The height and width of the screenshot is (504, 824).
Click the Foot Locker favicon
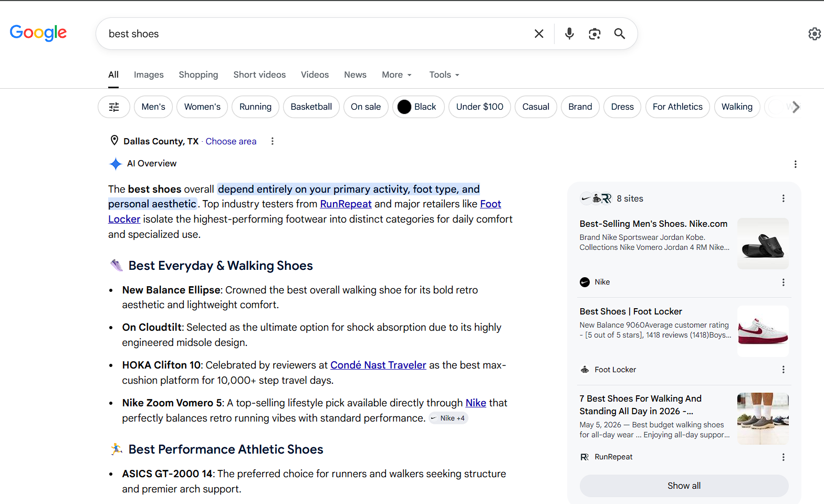pos(585,370)
